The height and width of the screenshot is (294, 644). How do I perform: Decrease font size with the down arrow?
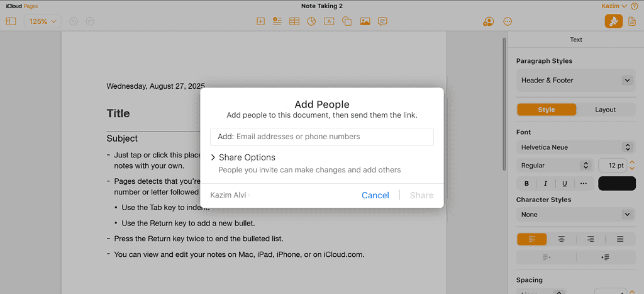[633, 169]
